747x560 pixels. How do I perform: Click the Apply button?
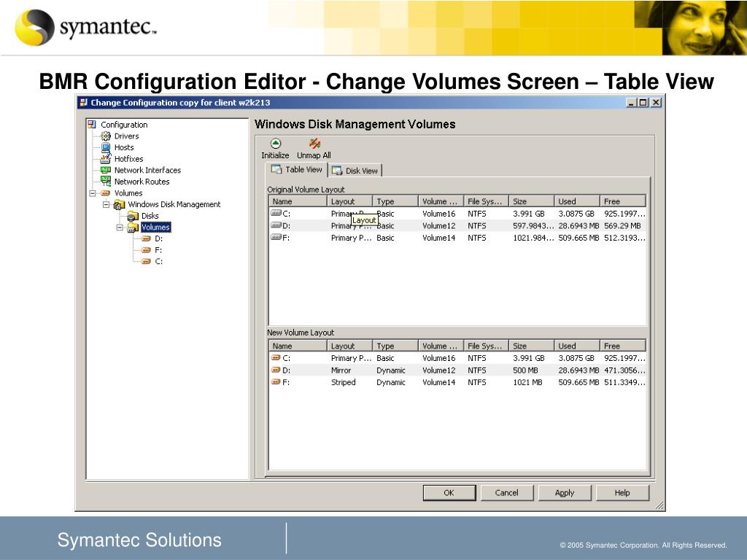565,493
